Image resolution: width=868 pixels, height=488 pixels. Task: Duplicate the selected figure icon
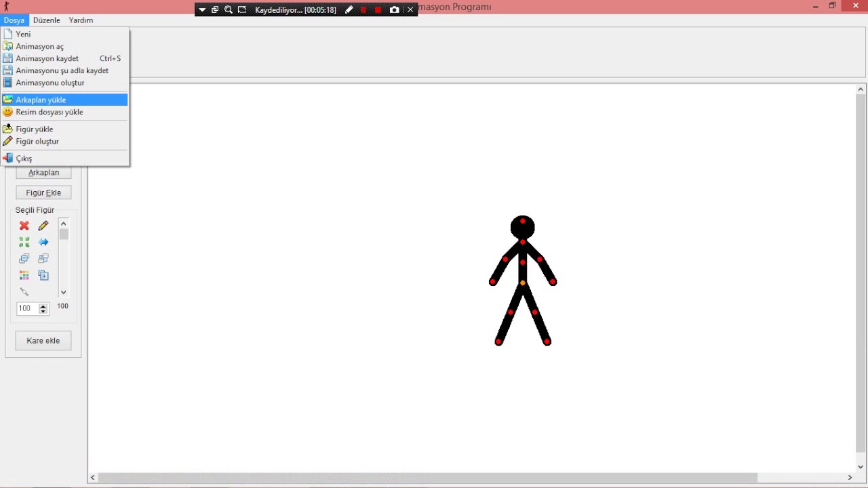pos(43,275)
